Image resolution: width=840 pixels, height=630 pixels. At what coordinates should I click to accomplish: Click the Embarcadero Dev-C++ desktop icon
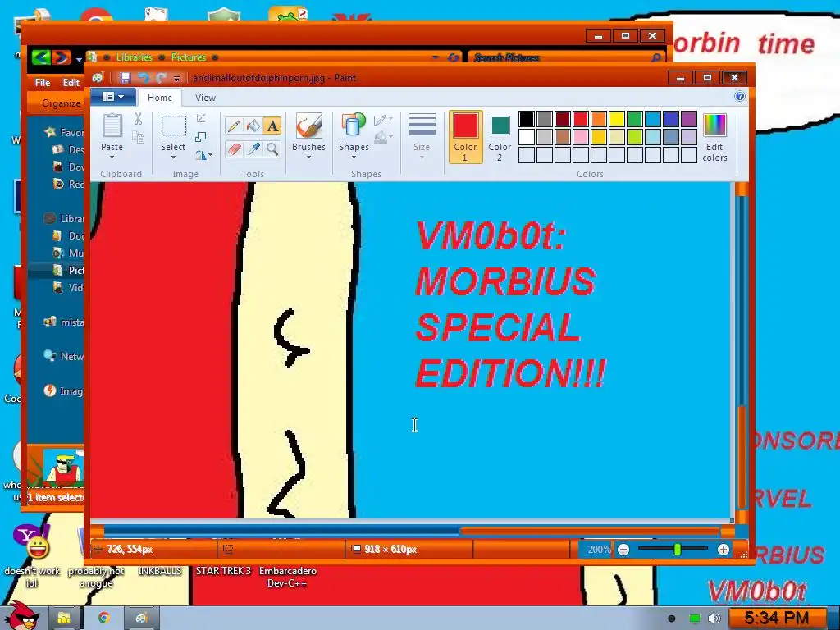click(x=288, y=577)
